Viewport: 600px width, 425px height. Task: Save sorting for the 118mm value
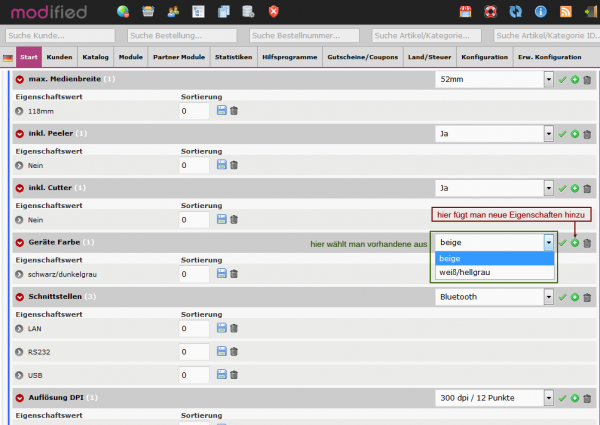(x=222, y=111)
